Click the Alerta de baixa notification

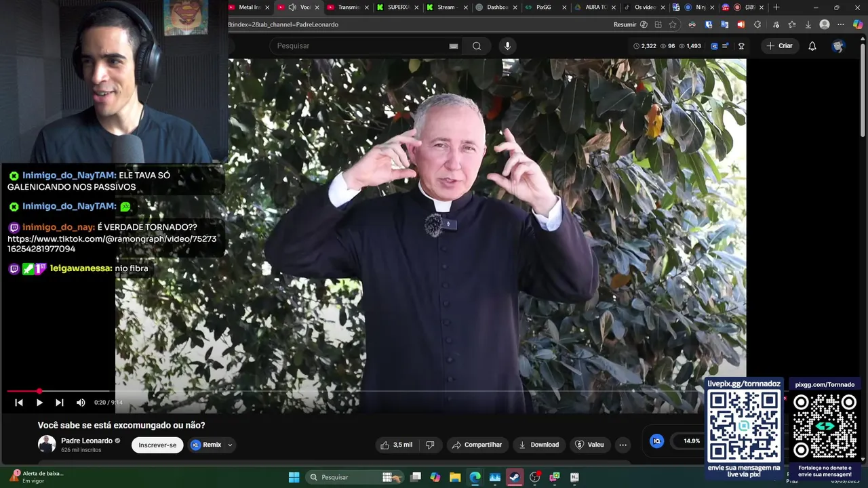(37, 476)
